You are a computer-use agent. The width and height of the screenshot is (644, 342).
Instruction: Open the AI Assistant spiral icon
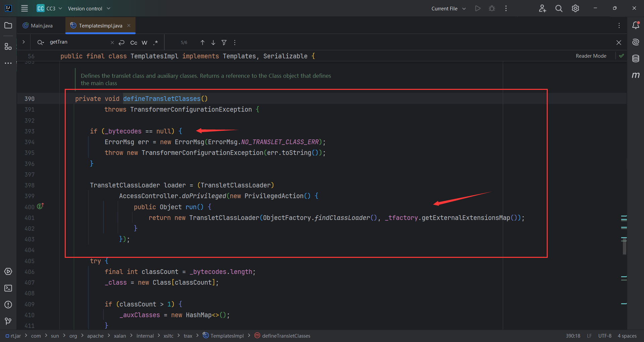point(636,42)
